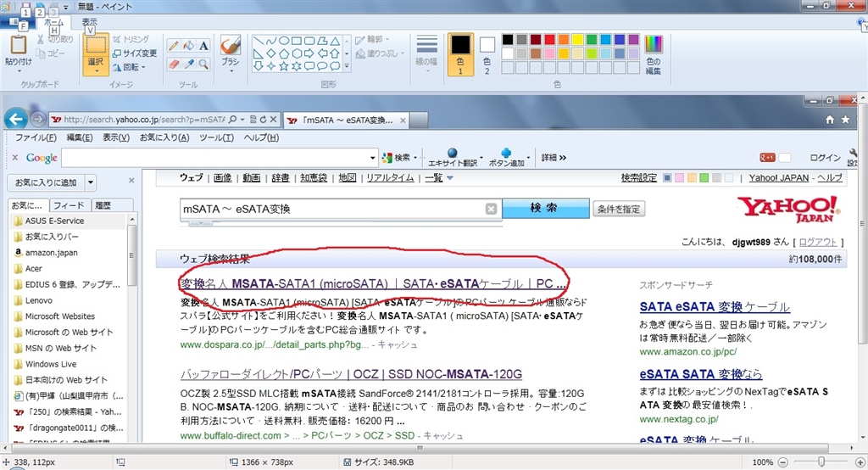Select the Pencil tool
The image size is (868, 470).
coord(174,46)
